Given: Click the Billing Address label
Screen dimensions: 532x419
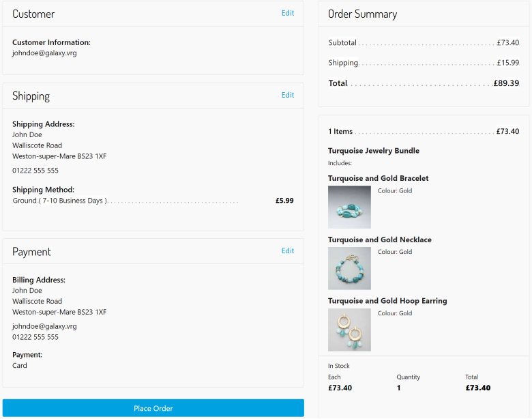Looking at the screenshot, I should [x=39, y=280].
